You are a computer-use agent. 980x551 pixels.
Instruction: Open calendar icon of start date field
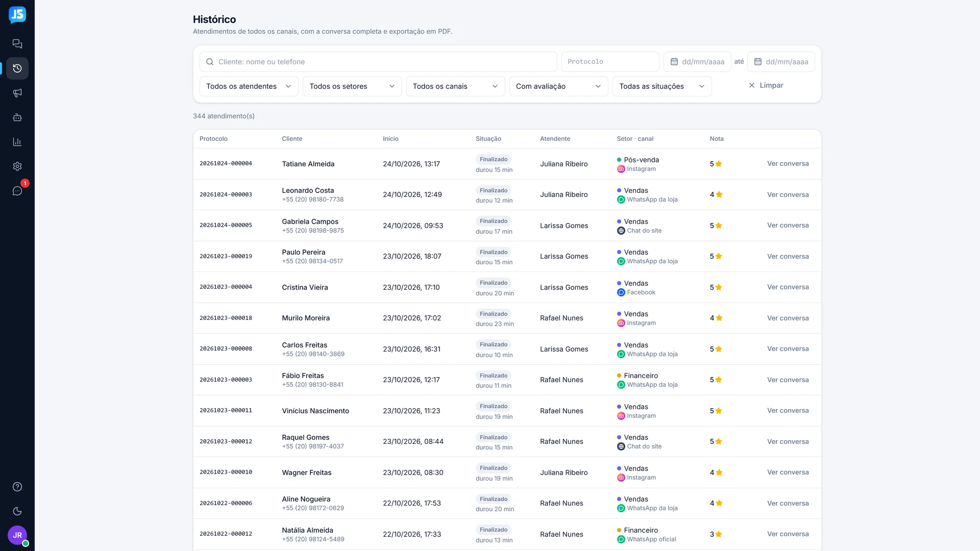click(674, 62)
